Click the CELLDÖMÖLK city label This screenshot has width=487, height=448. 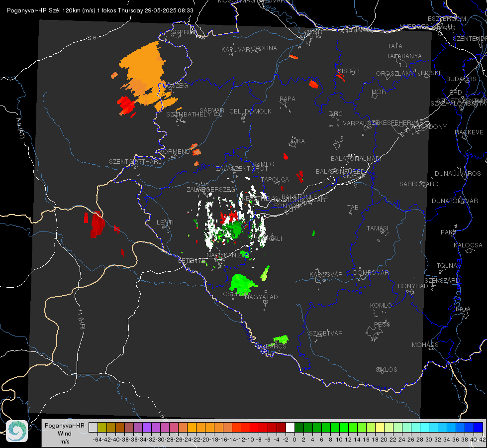(251, 112)
